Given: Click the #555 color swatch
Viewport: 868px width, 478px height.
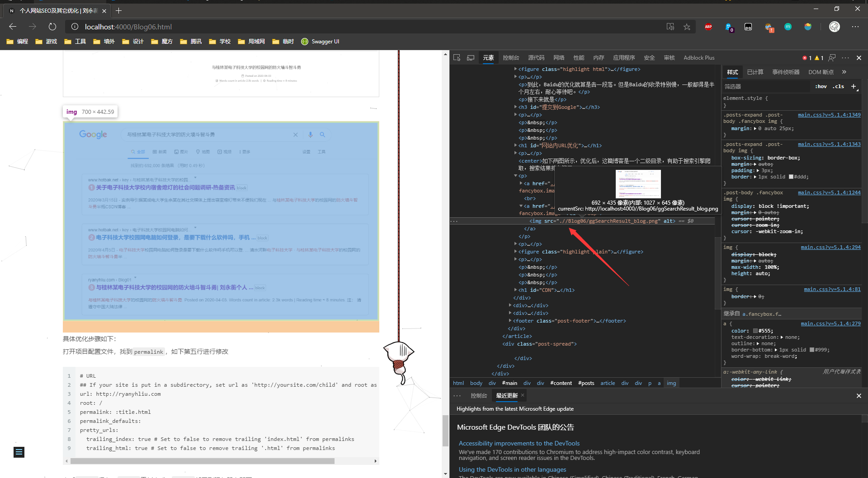Looking at the screenshot, I should [755, 331].
